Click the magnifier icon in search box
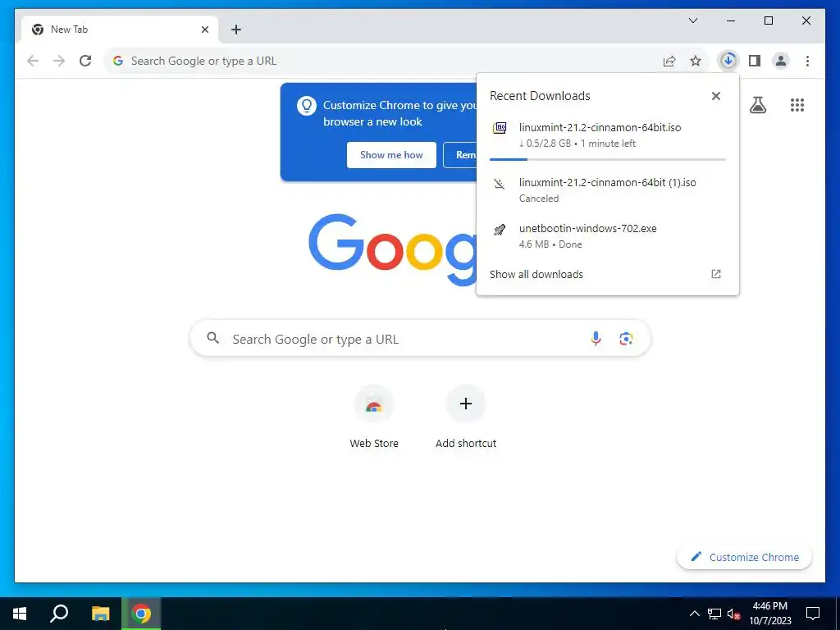This screenshot has width=840, height=630. [212, 338]
